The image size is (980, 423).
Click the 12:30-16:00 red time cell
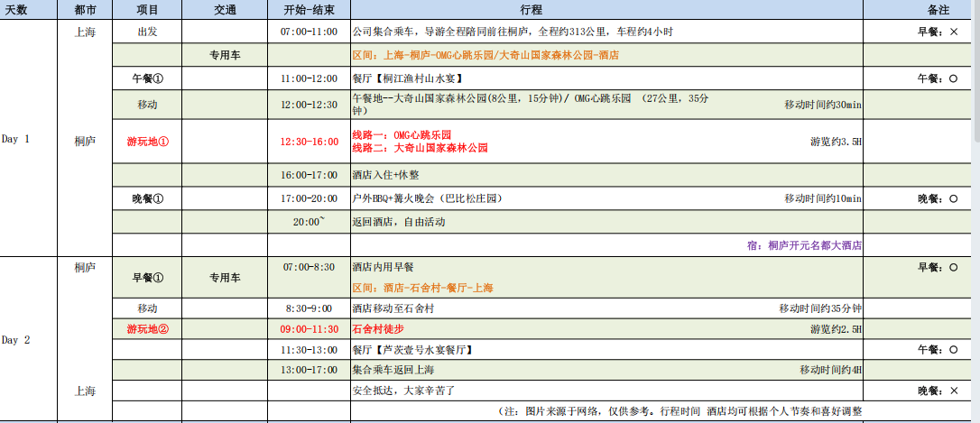tap(309, 142)
